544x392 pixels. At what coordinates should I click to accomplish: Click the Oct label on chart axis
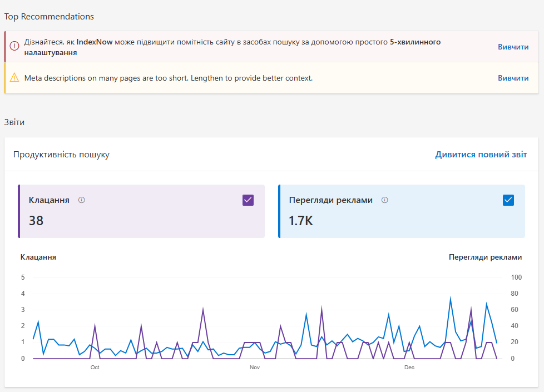95,368
